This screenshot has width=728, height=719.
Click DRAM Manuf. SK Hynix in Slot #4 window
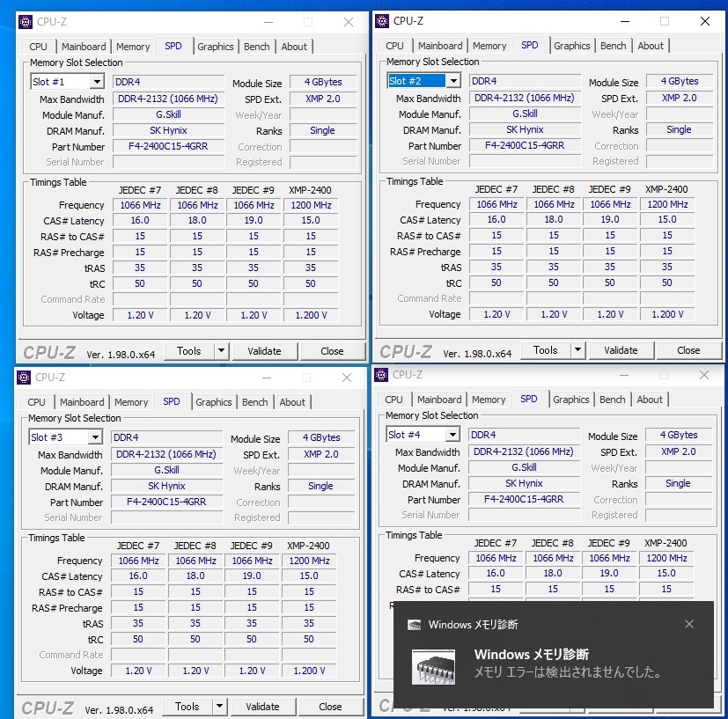pos(524,483)
